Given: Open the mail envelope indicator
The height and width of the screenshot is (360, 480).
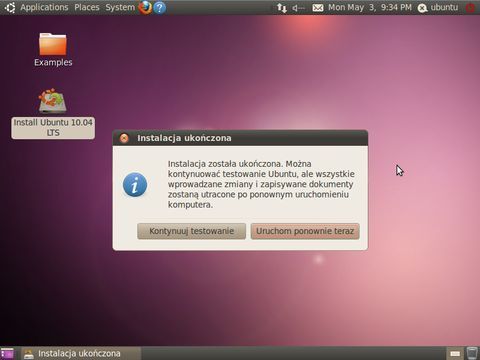Looking at the screenshot, I should click(318, 8).
